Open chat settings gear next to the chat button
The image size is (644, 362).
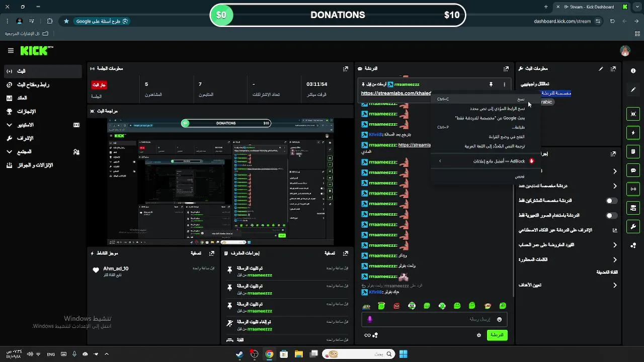479,335
